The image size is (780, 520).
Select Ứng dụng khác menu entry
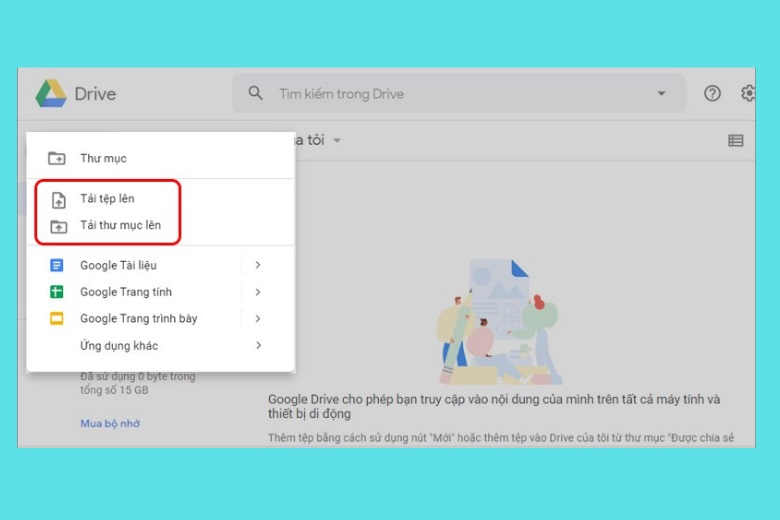[161, 345]
